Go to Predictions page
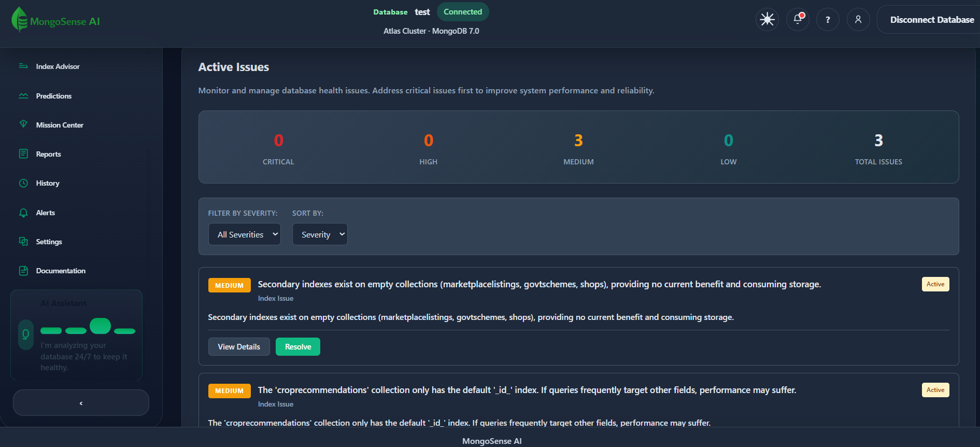 (54, 96)
